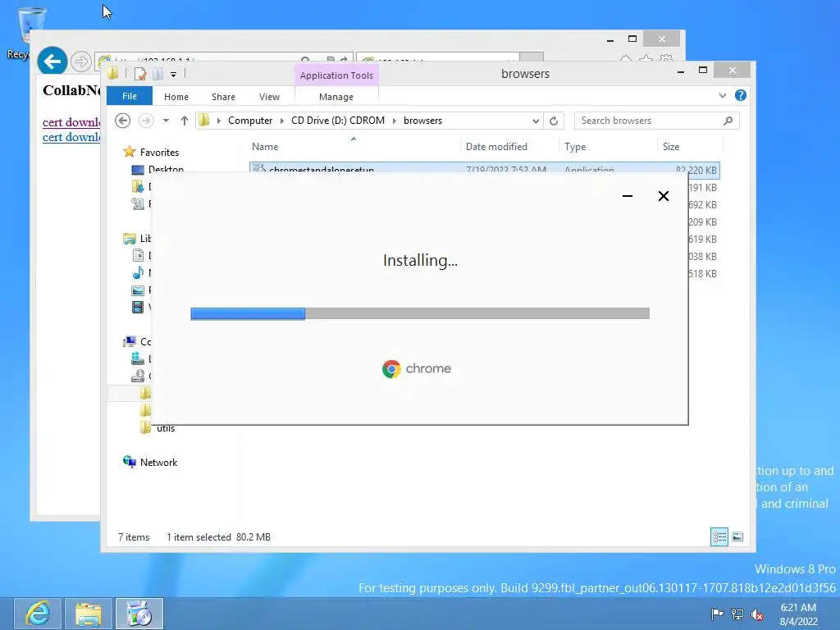
Task: Click the Documents library icon
Action: 138,256
